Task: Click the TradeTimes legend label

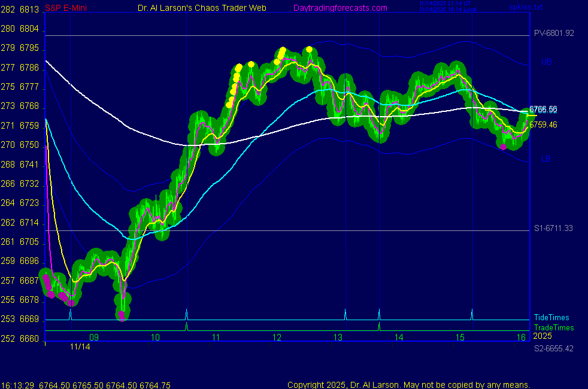Action: 553,327
